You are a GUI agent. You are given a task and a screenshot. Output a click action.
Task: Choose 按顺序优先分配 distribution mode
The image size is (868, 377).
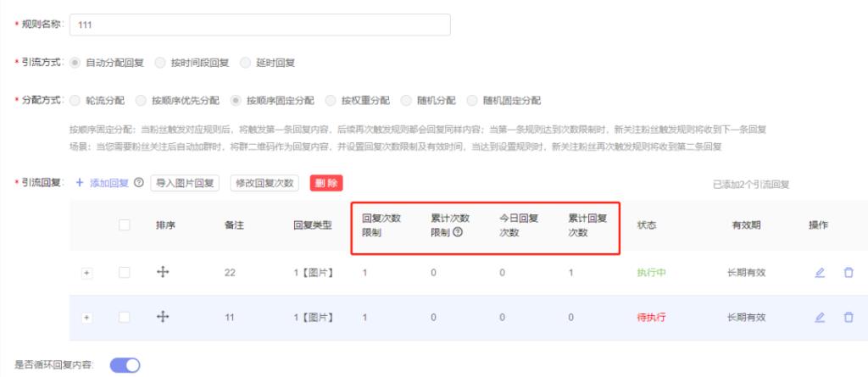tap(142, 100)
